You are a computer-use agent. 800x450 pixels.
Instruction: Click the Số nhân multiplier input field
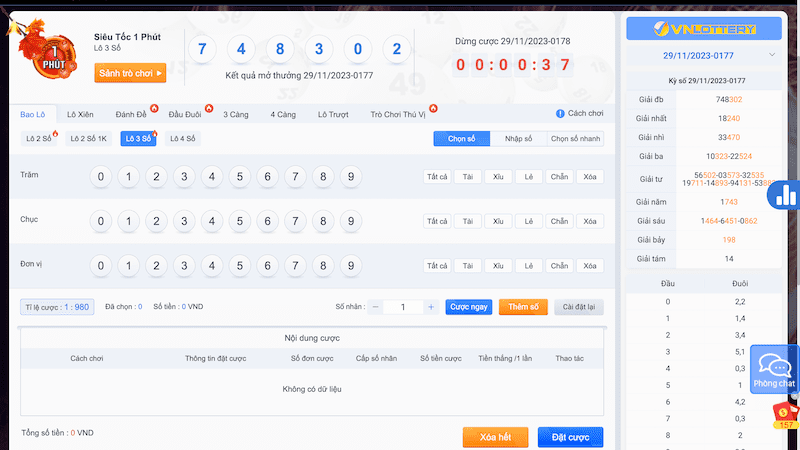coord(403,307)
